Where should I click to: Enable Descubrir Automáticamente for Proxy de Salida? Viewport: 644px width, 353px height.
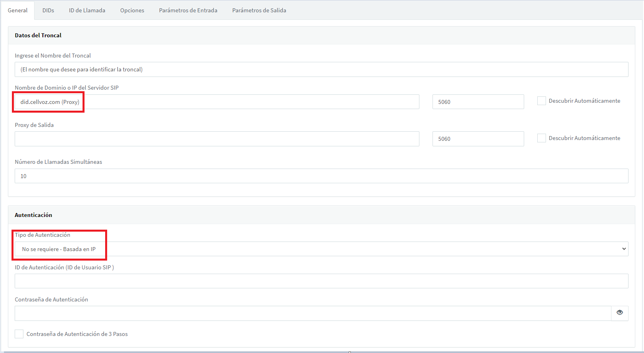click(x=542, y=138)
